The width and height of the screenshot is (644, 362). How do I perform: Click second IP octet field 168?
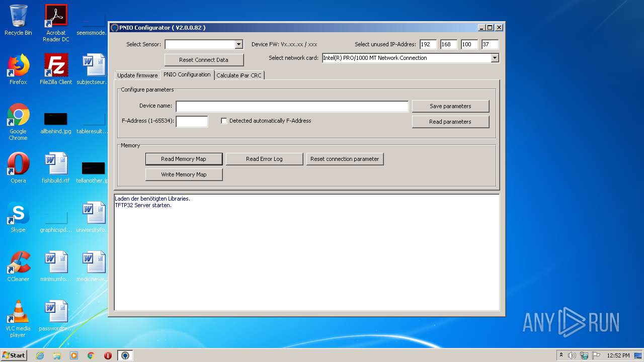(449, 44)
